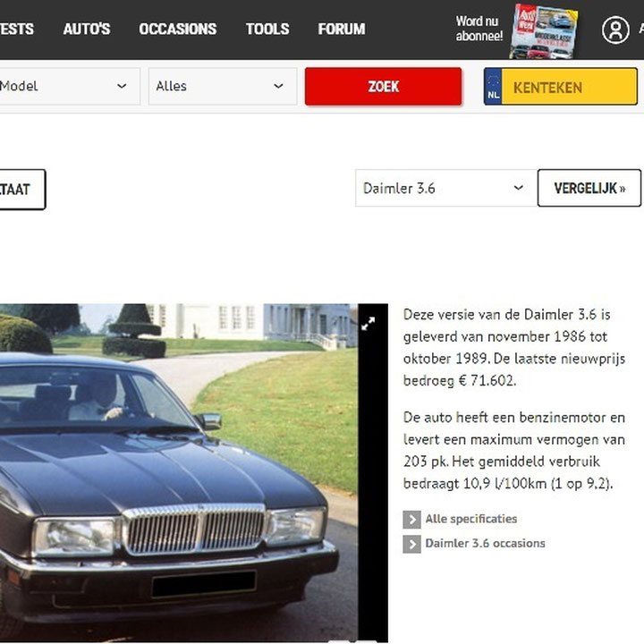
Task: Open the OCCASIONS menu
Action: coord(177,30)
